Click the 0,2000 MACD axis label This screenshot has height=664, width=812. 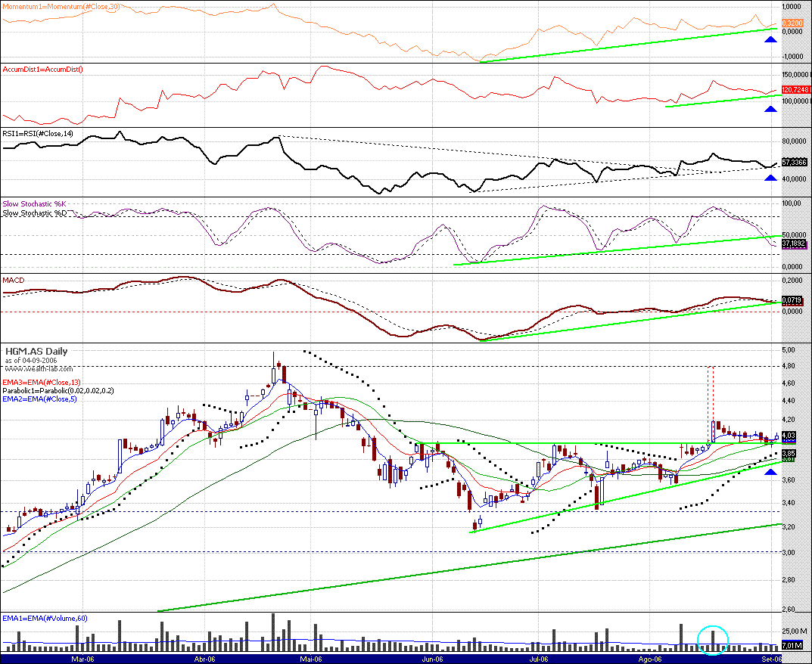(x=792, y=280)
